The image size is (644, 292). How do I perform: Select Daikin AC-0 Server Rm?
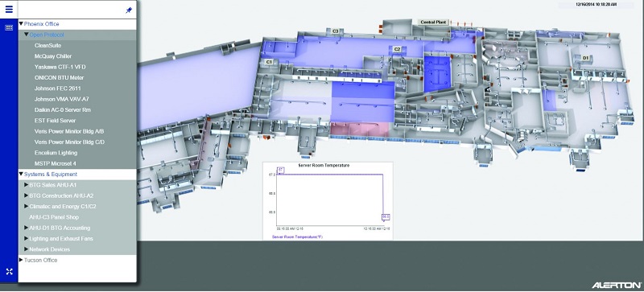pyautogui.click(x=63, y=109)
